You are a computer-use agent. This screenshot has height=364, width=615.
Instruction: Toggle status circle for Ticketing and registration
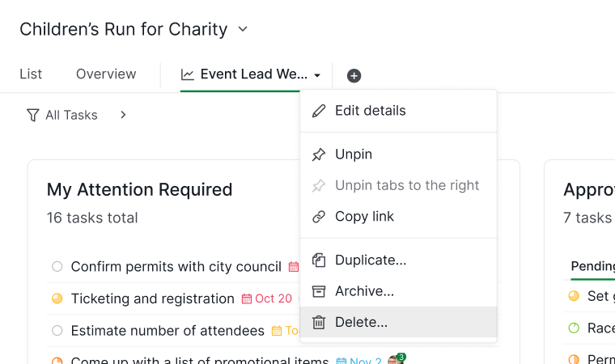point(57,299)
